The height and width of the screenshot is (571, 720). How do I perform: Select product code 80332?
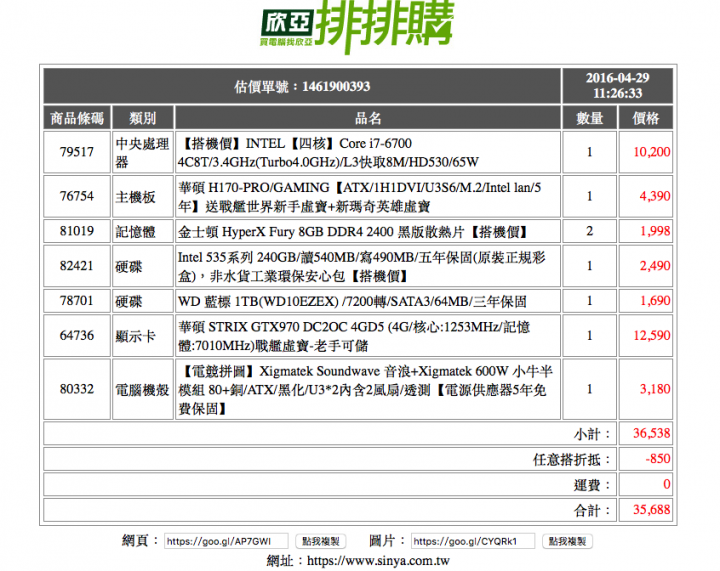tap(77, 389)
